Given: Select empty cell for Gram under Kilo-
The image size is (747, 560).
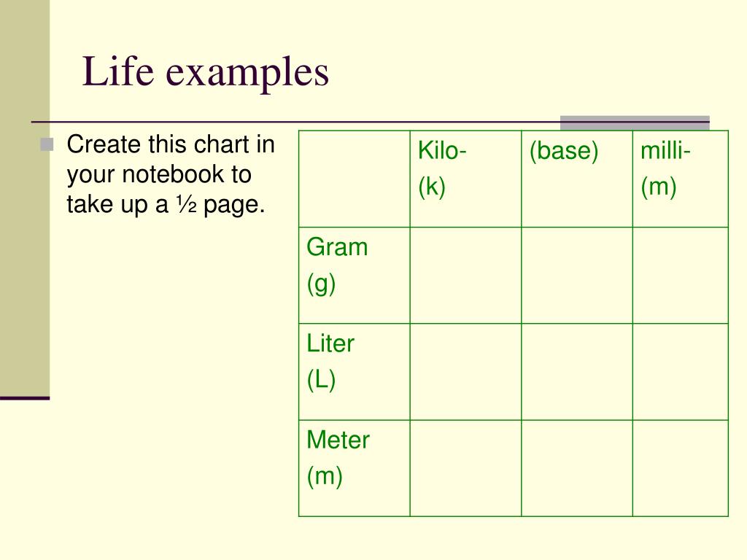Looking at the screenshot, I should [465, 275].
